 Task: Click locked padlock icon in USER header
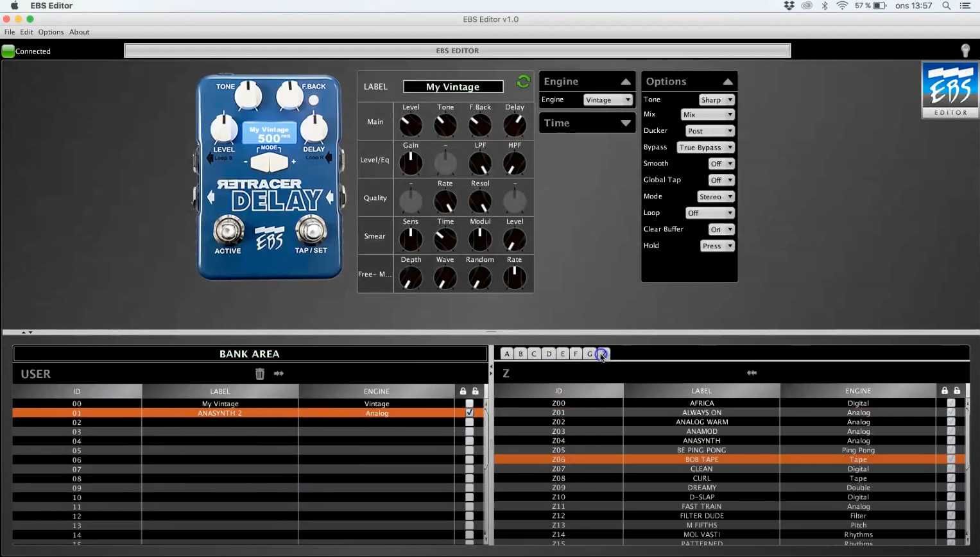[x=463, y=391]
